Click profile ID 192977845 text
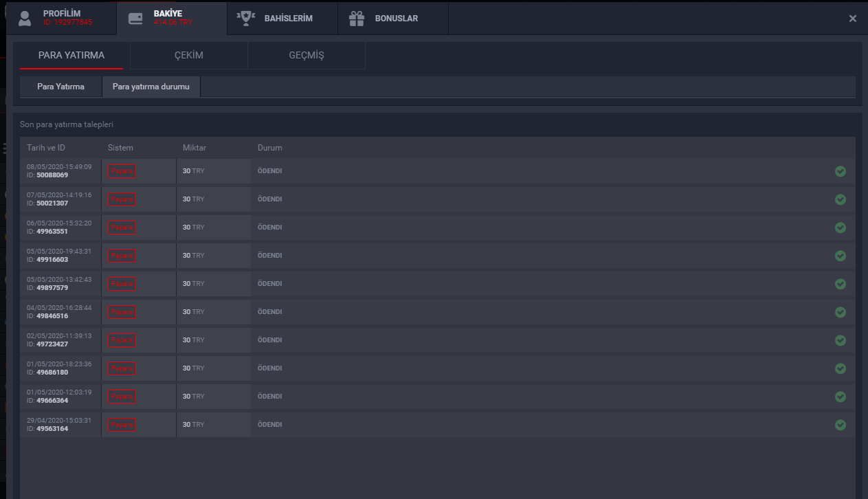This screenshot has height=499, width=868. 67,23
